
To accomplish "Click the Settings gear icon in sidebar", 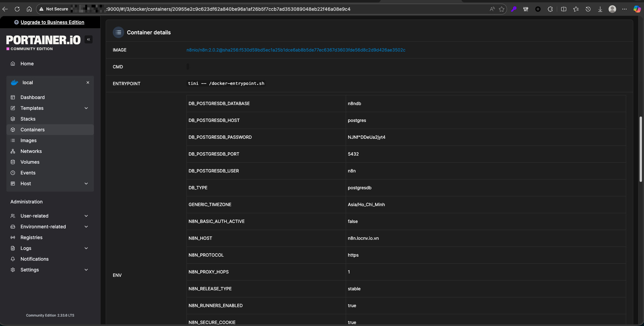I will (x=13, y=270).
